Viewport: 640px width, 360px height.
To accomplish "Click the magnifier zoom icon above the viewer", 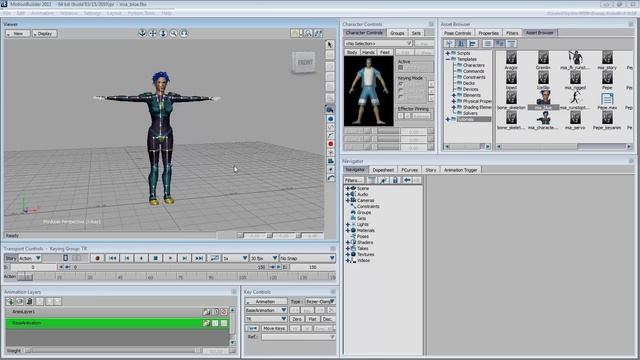I will (173, 33).
